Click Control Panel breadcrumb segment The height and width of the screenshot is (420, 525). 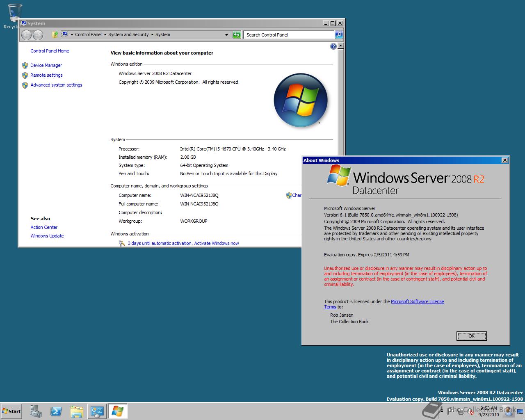(x=88, y=35)
